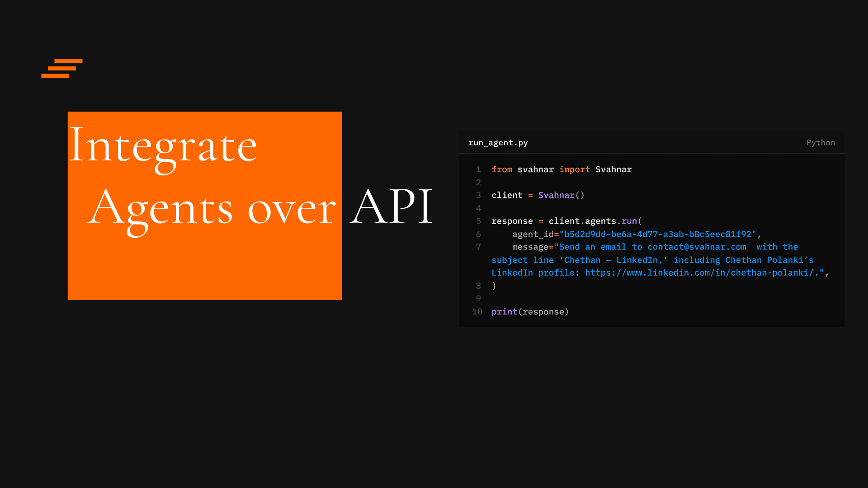Click the contact@svahnar.com email address
This screenshot has height=488, width=868.
pyautogui.click(x=697, y=247)
